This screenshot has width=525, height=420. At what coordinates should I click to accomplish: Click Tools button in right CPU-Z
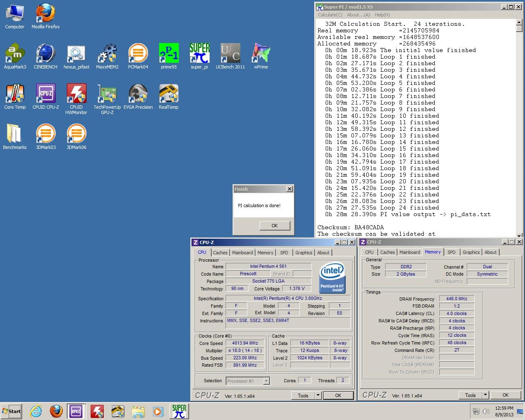470,395
